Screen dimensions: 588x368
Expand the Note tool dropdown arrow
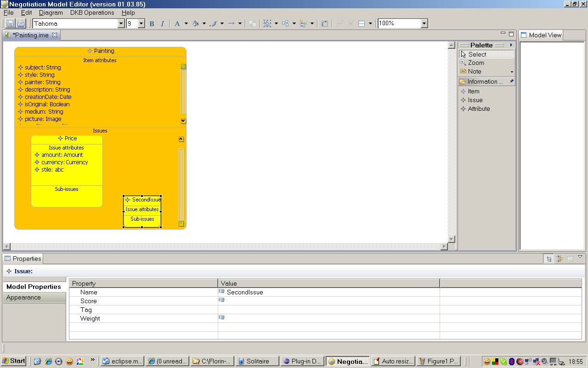512,72
